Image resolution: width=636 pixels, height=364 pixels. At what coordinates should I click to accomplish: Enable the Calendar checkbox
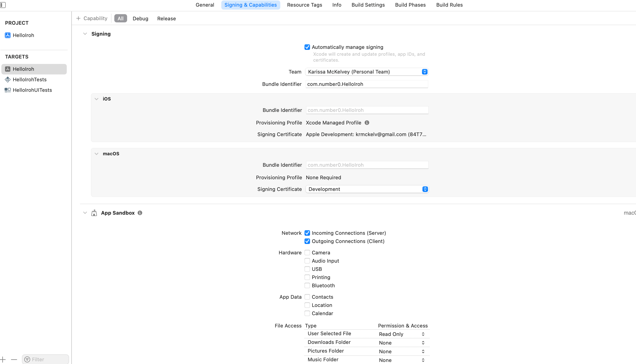(x=307, y=314)
